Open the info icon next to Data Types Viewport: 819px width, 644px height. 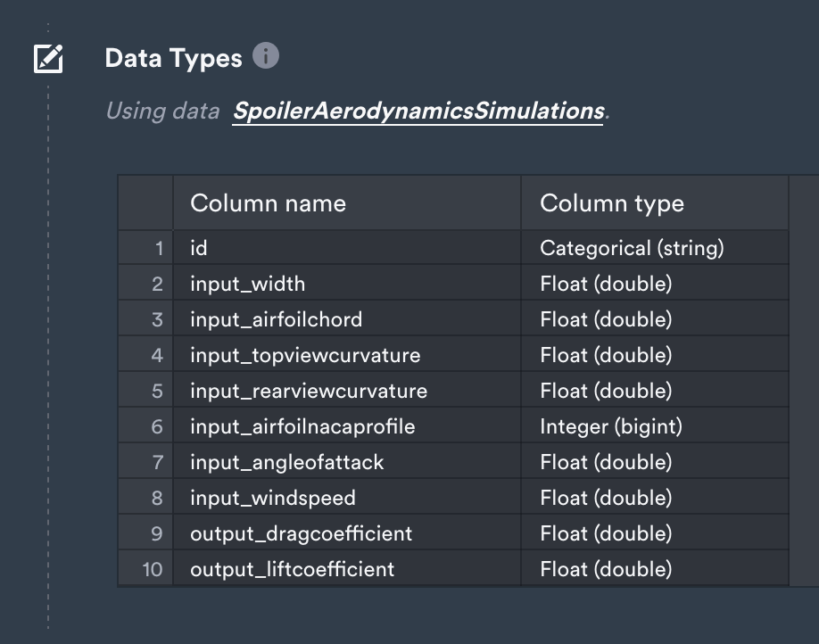[x=266, y=55]
